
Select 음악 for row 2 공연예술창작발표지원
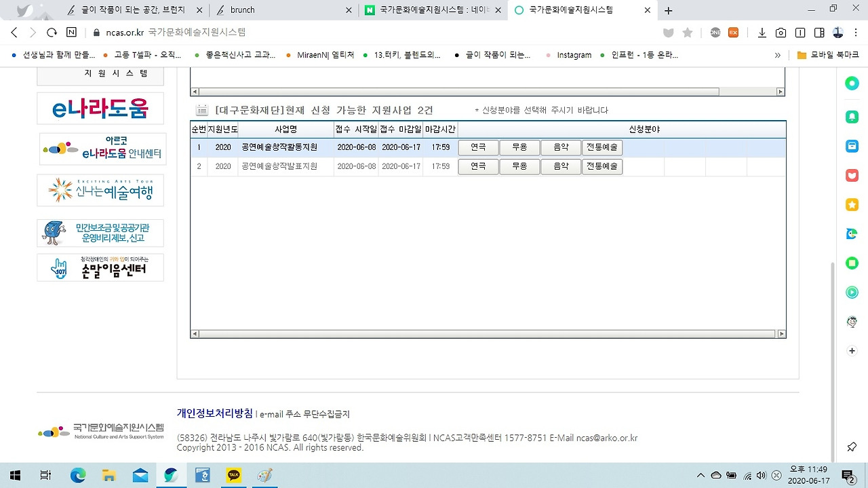pyautogui.click(x=561, y=166)
